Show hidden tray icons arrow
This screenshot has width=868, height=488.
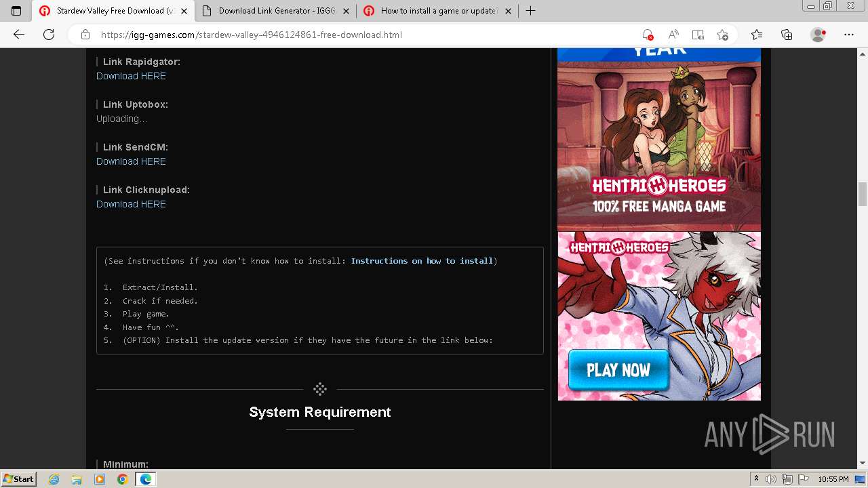click(x=756, y=479)
